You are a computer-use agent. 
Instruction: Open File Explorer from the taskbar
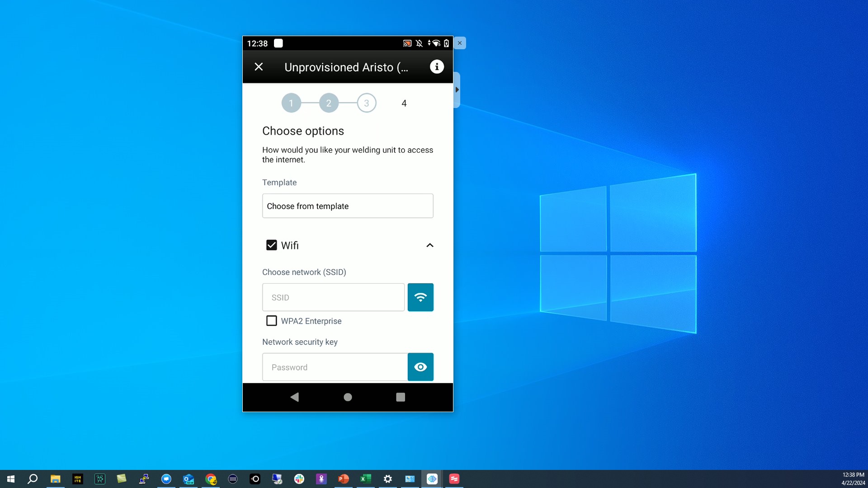[x=55, y=479]
